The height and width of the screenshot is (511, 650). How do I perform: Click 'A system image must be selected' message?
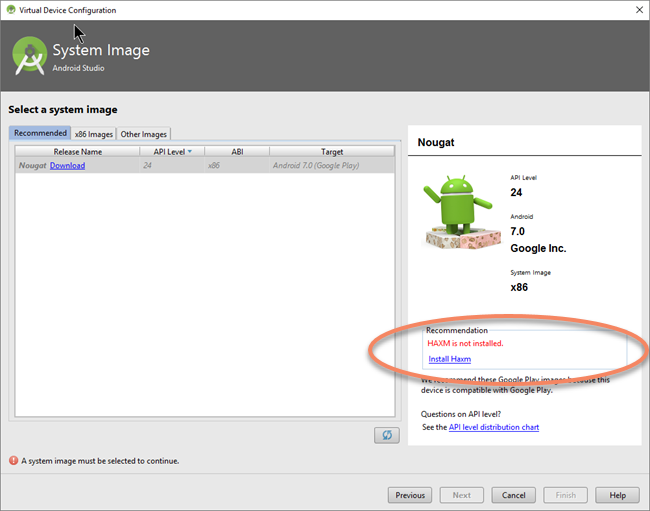click(100, 461)
